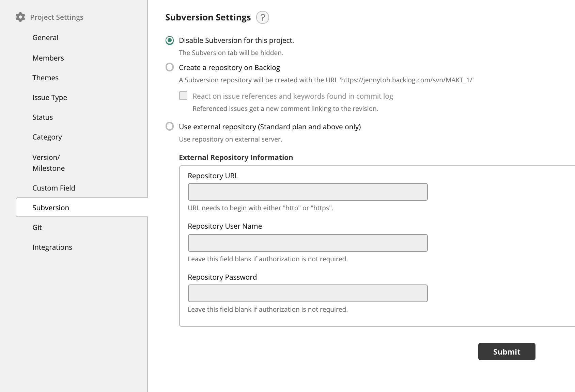This screenshot has width=575, height=392.
Task: Click the Project Settings gear icon
Action: click(20, 17)
